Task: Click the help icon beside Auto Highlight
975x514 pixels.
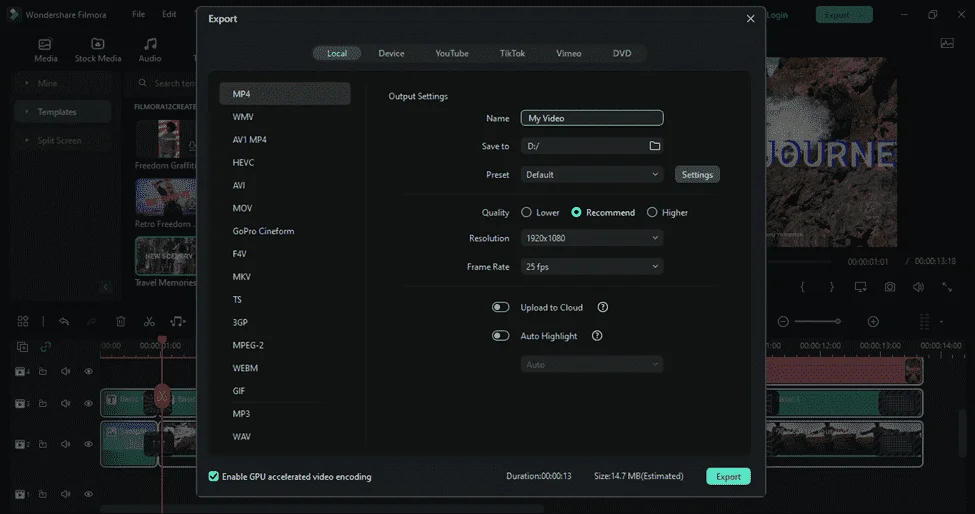Action: [597, 336]
